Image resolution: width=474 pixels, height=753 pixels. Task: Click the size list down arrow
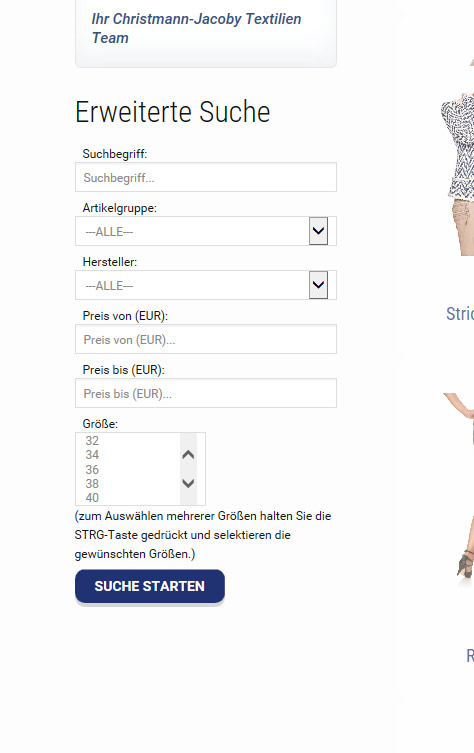coord(188,483)
